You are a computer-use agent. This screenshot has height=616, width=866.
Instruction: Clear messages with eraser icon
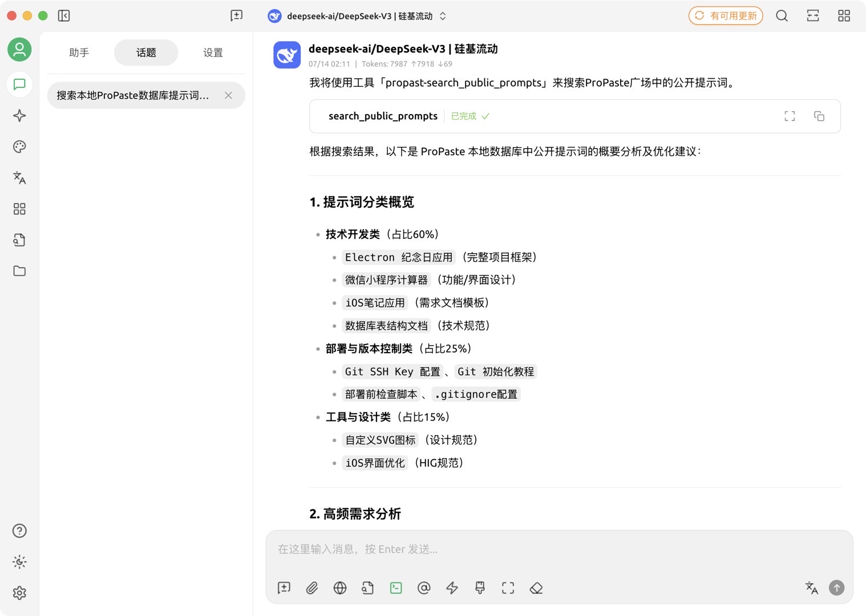[x=536, y=588]
